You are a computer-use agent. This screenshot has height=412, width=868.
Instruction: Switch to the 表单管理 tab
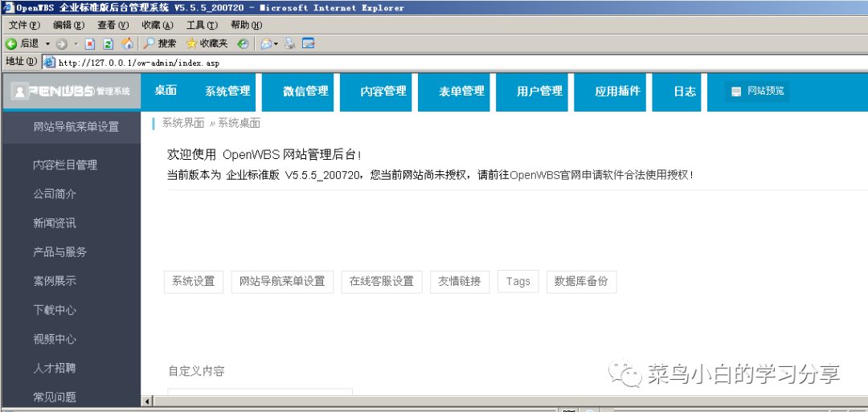pyautogui.click(x=461, y=92)
